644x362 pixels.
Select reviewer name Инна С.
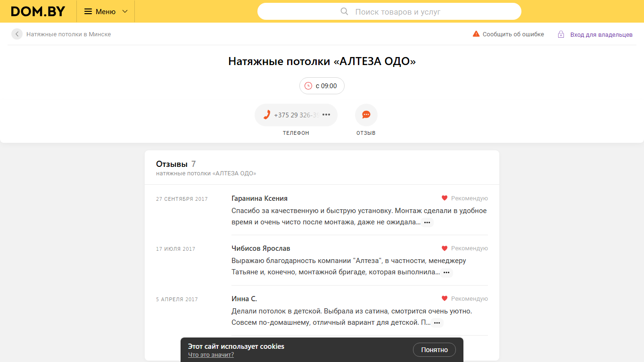tap(244, 299)
